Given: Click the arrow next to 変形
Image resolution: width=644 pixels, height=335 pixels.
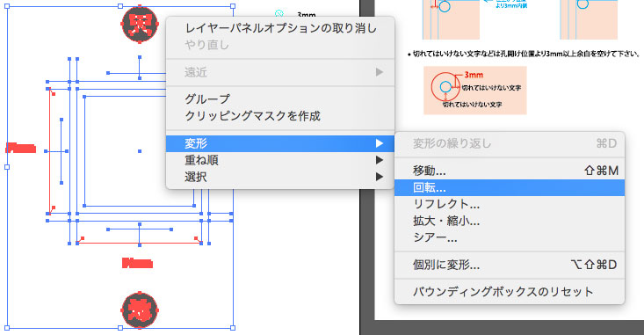Looking at the screenshot, I should click(x=379, y=143).
